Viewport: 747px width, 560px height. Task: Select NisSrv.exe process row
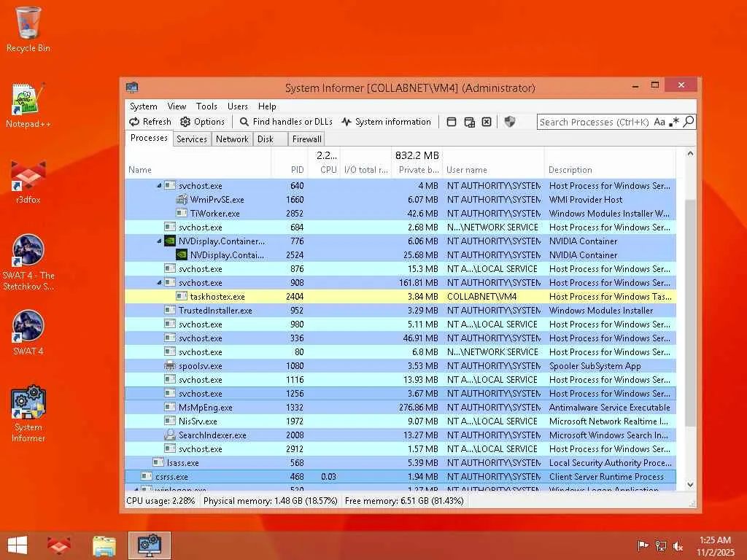click(x=400, y=421)
